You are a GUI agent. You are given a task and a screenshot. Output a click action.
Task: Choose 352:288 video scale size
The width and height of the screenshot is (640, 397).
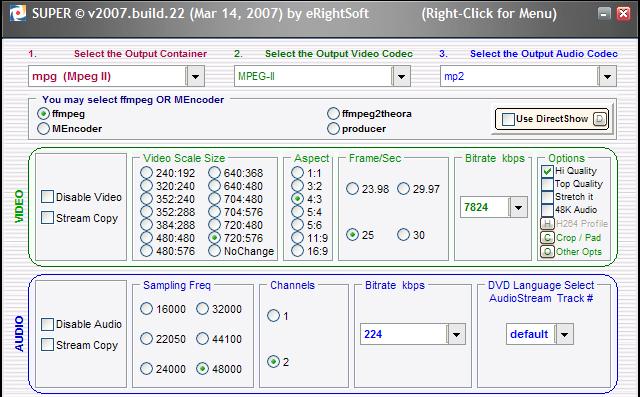146,212
